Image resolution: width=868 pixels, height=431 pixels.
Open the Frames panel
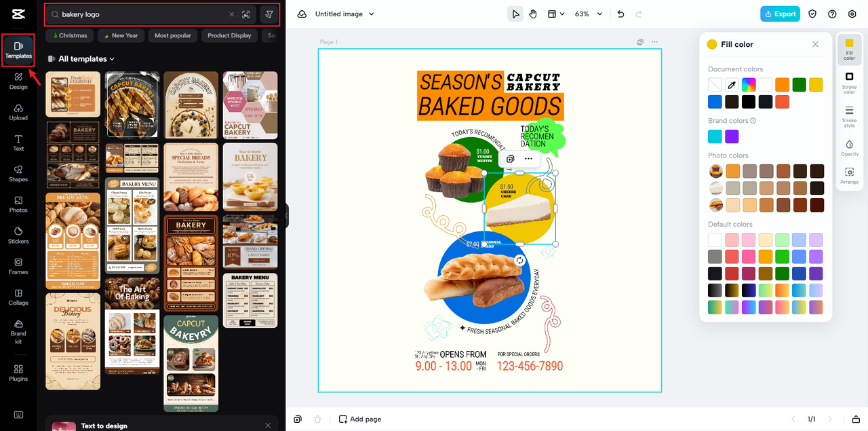point(18,266)
